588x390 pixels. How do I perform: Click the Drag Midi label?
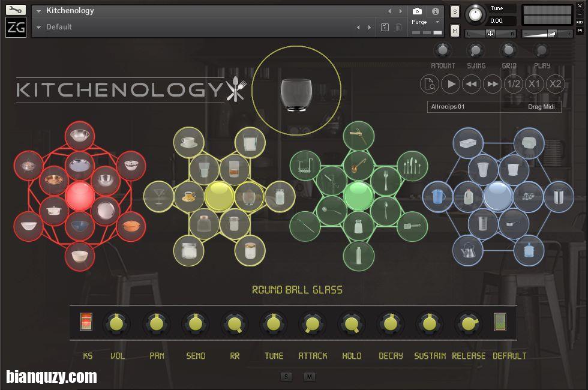541,107
